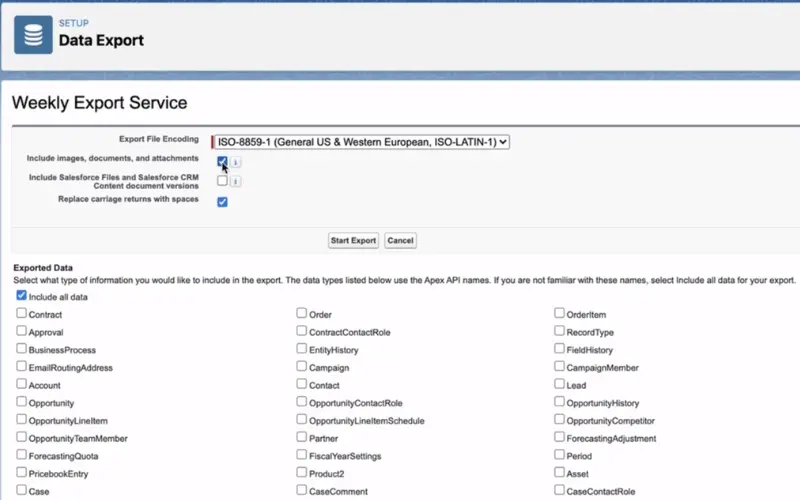Uncheck Replace carriage returns with spaces

(x=222, y=202)
